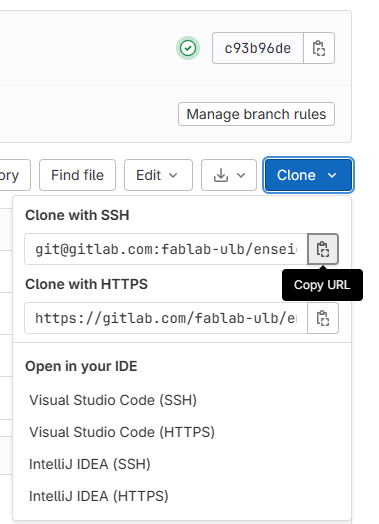This screenshot has height=524, width=379.
Task: Open the green pipeline passed status icon
Action: 188,48
